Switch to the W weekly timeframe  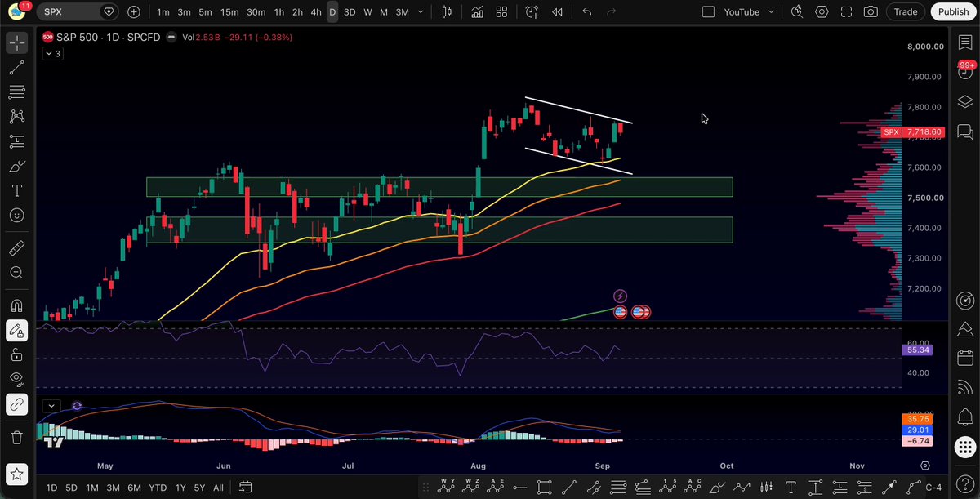[x=367, y=12]
